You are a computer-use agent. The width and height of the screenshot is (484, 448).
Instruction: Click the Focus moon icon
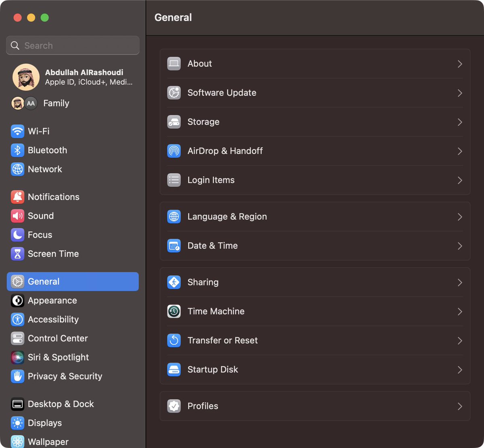click(x=17, y=235)
